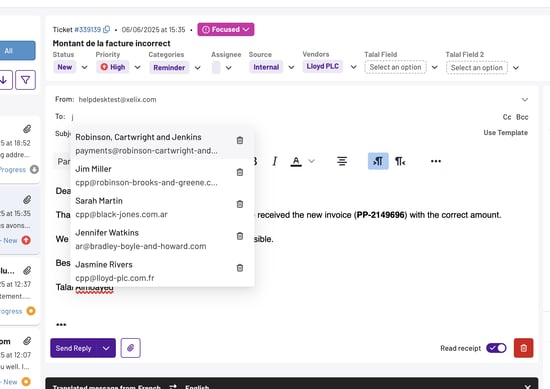Open ticket dated at 18:52
The width and height of the screenshot is (550, 389).
(19, 150)
